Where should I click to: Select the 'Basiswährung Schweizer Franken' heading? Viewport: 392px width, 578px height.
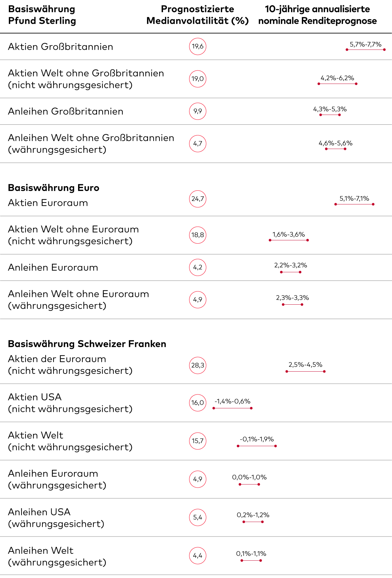(x=87, y=344)
